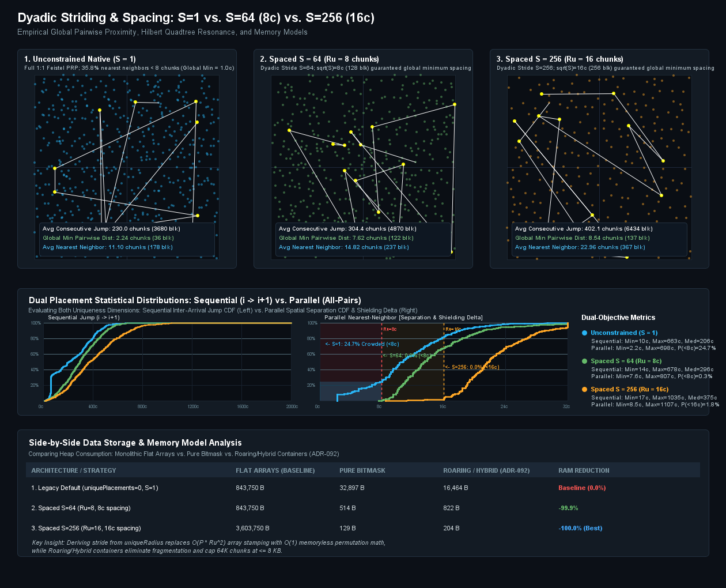Click the 'Key Insight' footnote text
Image resolution: width=726 pixels, height=588 pixels.
[209, 546]
